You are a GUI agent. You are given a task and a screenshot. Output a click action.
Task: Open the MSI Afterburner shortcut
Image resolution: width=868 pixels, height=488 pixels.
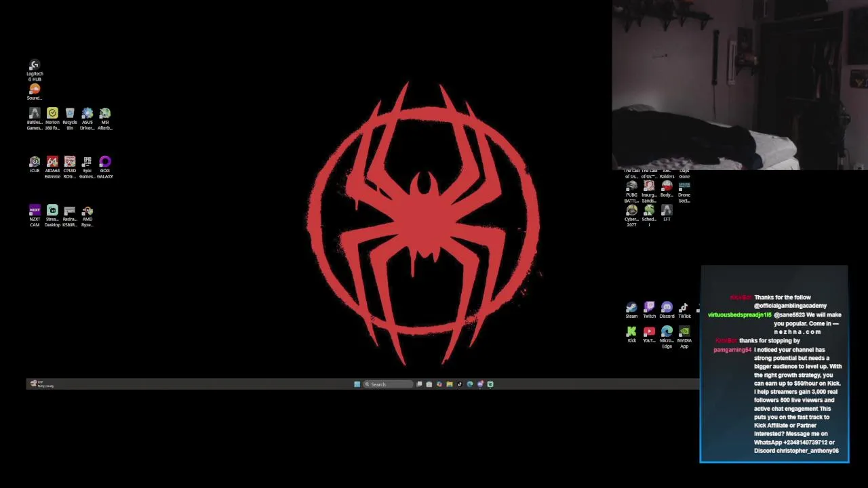tap(105, 119)
